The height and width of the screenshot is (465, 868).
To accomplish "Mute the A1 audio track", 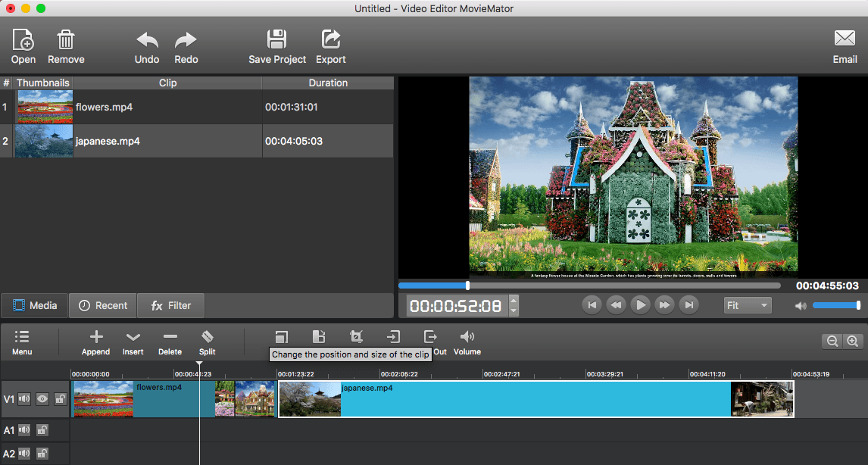I will pos(24,430).
